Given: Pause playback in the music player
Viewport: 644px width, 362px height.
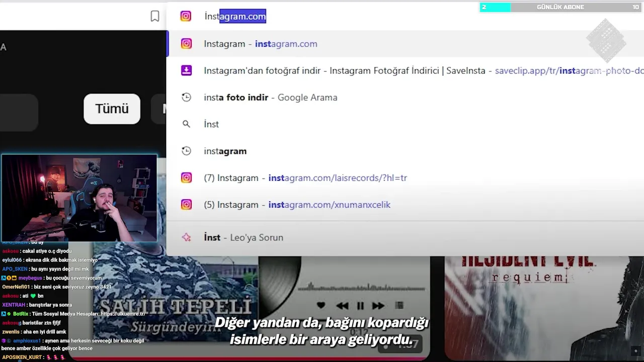Looking at the screenshot, I should (360, 306).
